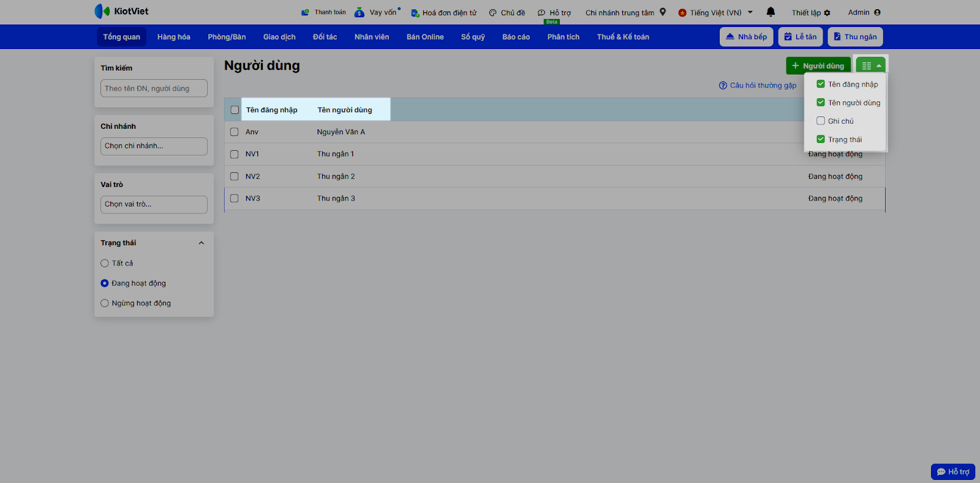This screenshot has height=483, width=980.
Task: Click the floating Hỗ trợ chat icon
Action: pyautogui.click(x=941, y=472)
